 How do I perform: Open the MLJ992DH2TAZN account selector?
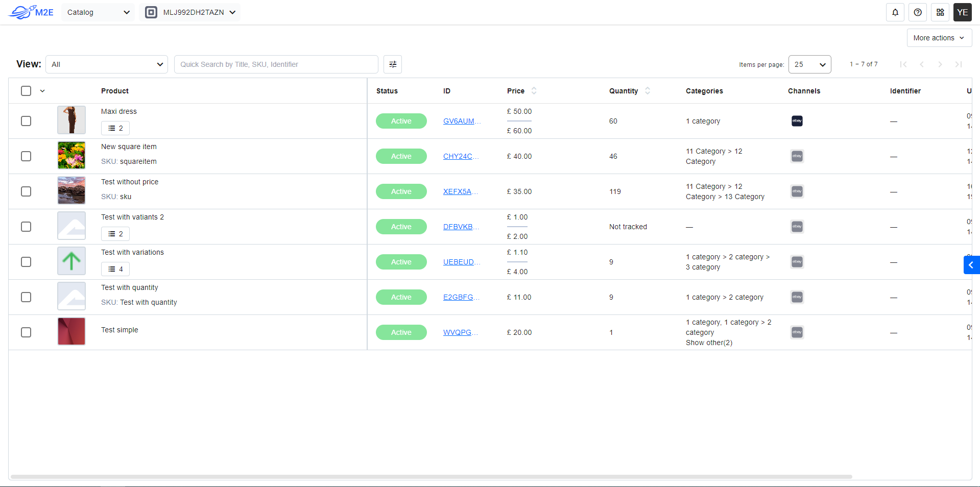190,12
